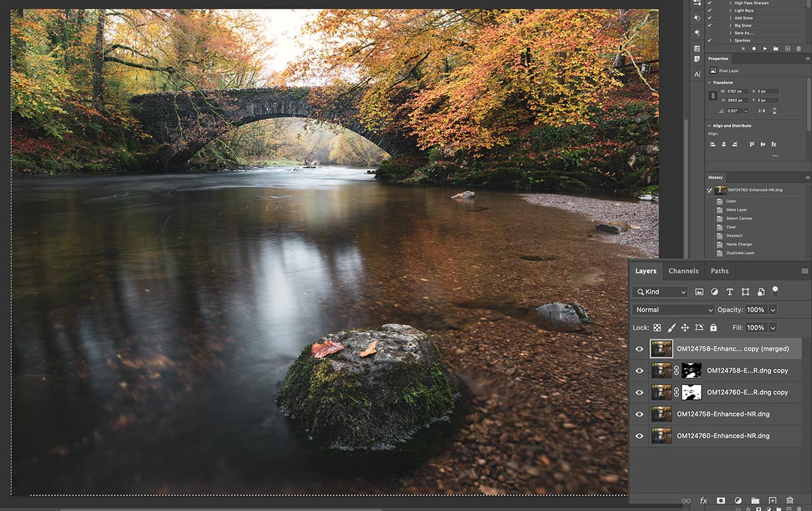Image resolution: width=812 pixels, height=511 pixels.
Task: Hide the OM124760-Enhanced-NR.dng layer
Action: coord(639,436)
